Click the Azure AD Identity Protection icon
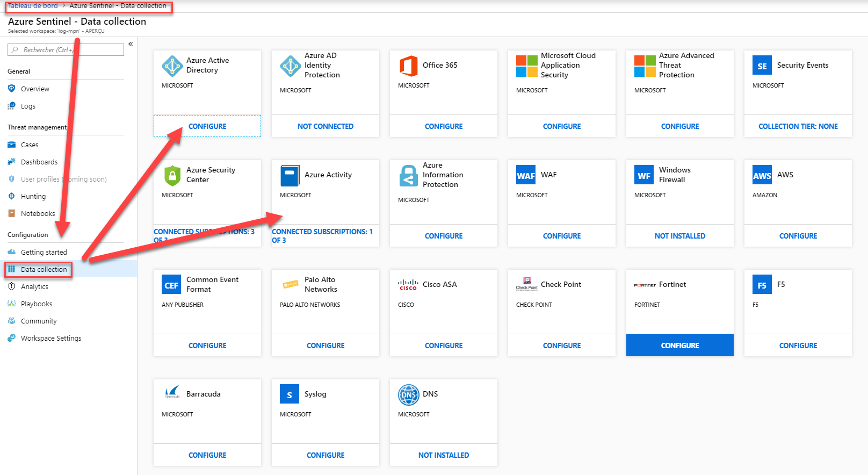Screen dimensions: 868x475 pyautogui.click(x=290, y=66)
